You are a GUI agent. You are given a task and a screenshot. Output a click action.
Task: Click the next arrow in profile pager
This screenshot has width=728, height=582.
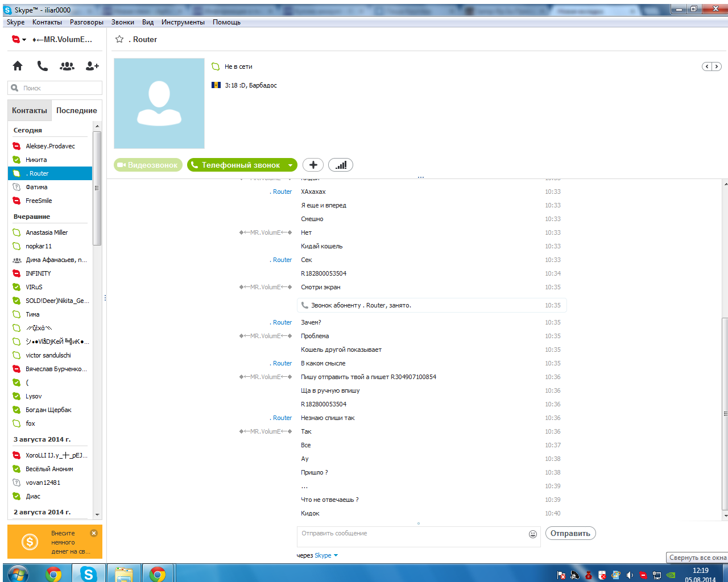coord(717,66)
